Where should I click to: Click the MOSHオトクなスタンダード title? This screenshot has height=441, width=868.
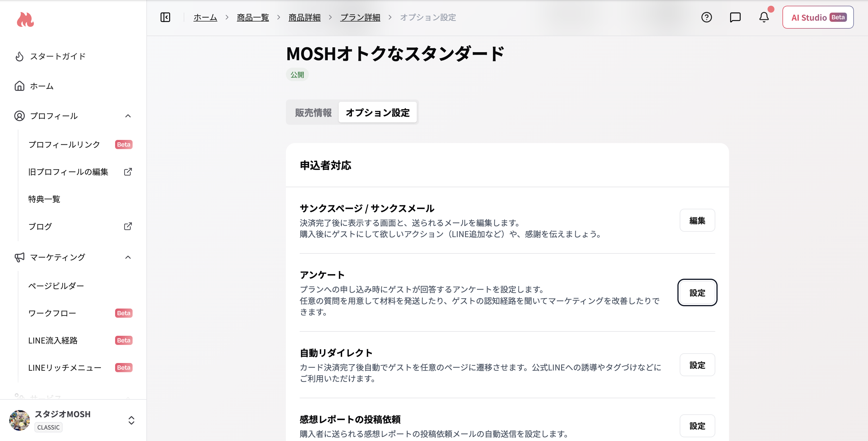[395, 54]
